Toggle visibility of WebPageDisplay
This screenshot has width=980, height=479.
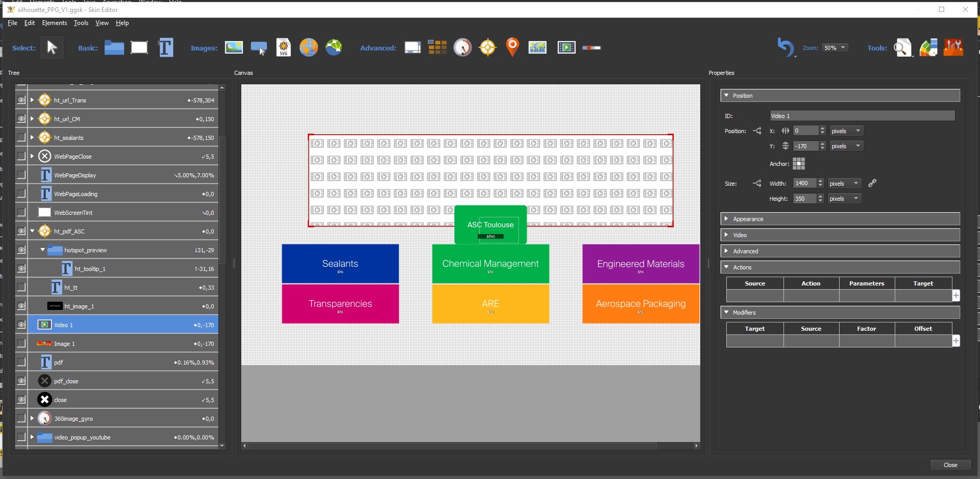21,175
